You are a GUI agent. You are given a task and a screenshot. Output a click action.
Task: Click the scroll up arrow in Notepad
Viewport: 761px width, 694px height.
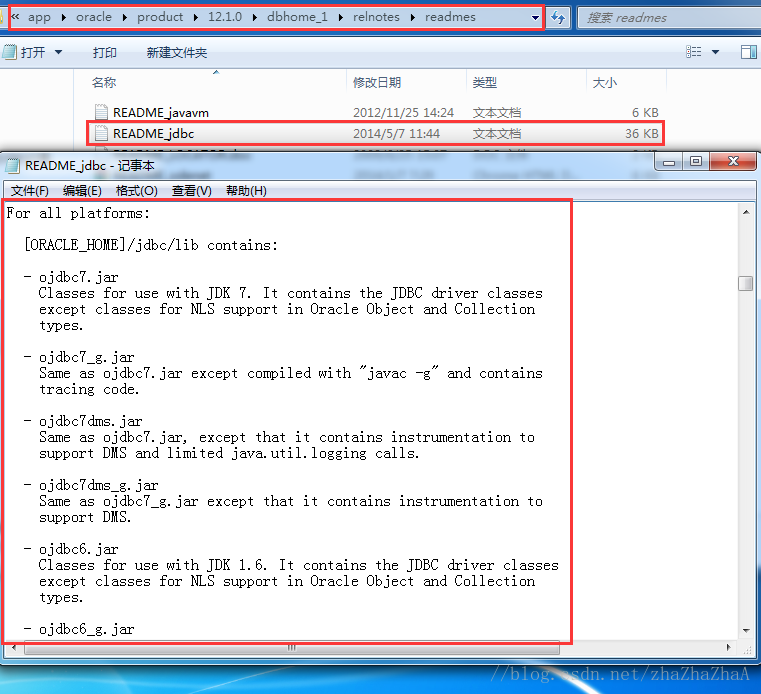tap(746, 213)
